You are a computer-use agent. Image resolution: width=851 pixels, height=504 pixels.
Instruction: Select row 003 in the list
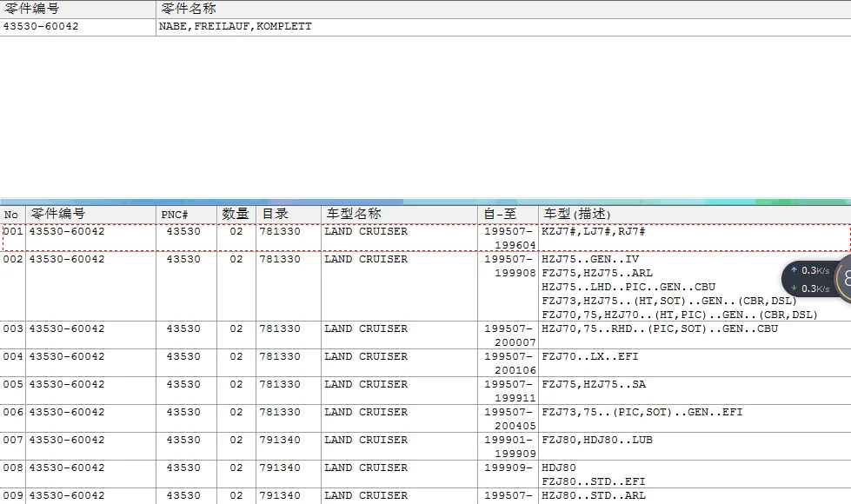pos(426,335)
